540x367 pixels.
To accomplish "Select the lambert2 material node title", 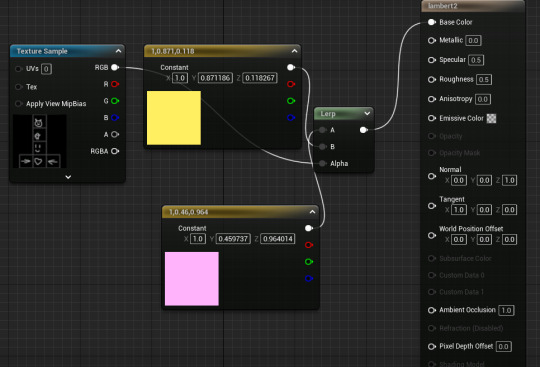I will tap(443, 6).
